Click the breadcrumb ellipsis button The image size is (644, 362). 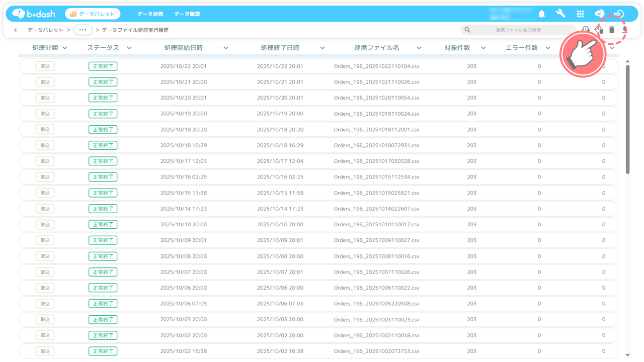point(83,30)
